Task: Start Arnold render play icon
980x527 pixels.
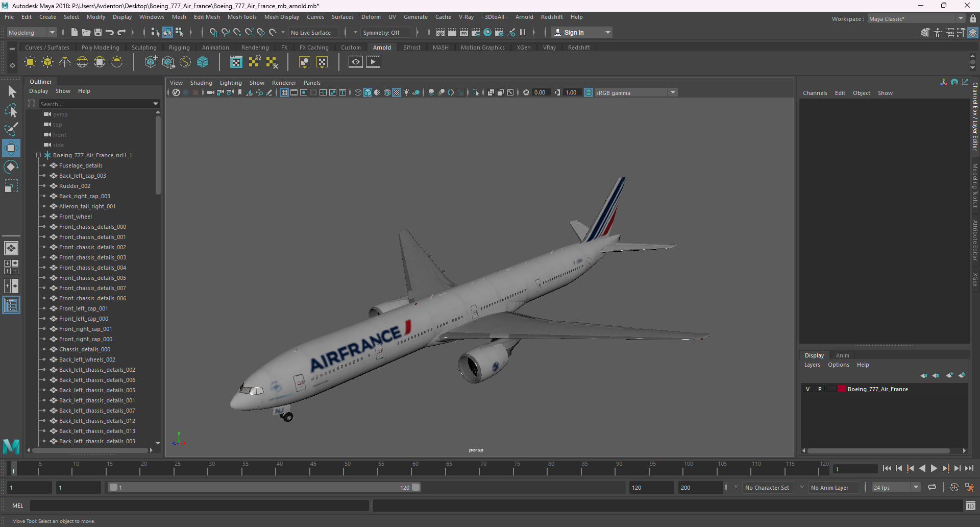Action: pos(373,62)
